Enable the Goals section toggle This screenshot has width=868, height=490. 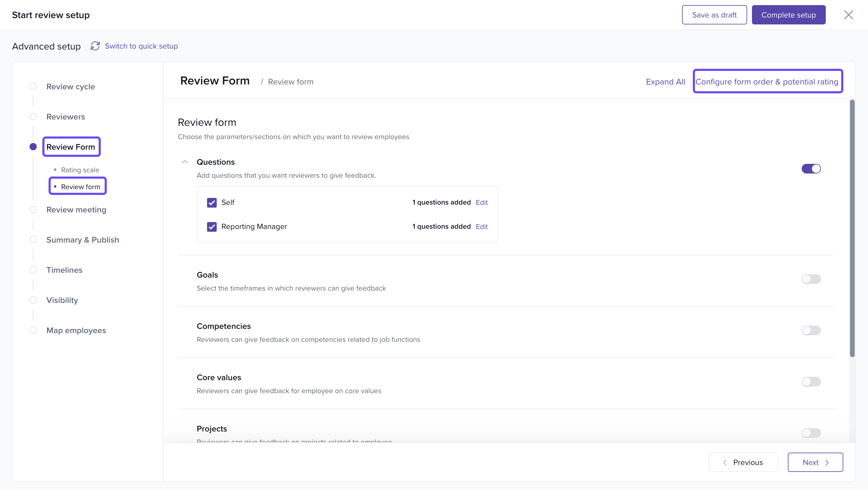tap(811, 279)
